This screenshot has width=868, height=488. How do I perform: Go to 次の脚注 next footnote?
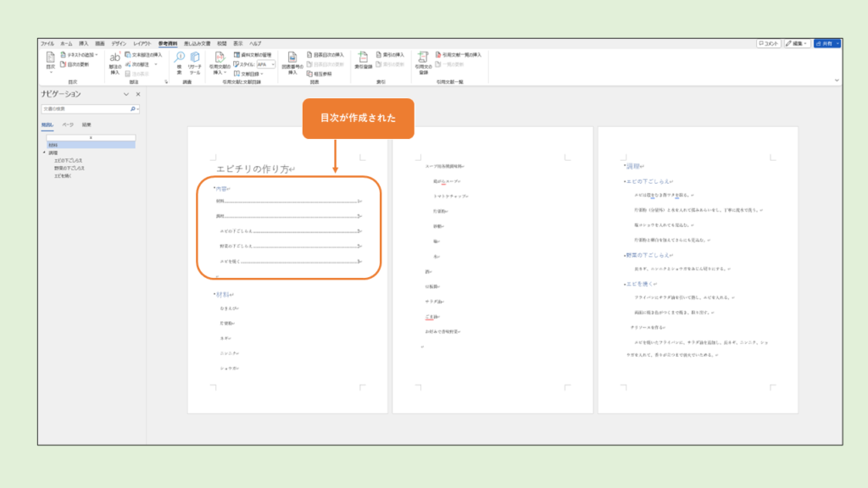[137, 64]
